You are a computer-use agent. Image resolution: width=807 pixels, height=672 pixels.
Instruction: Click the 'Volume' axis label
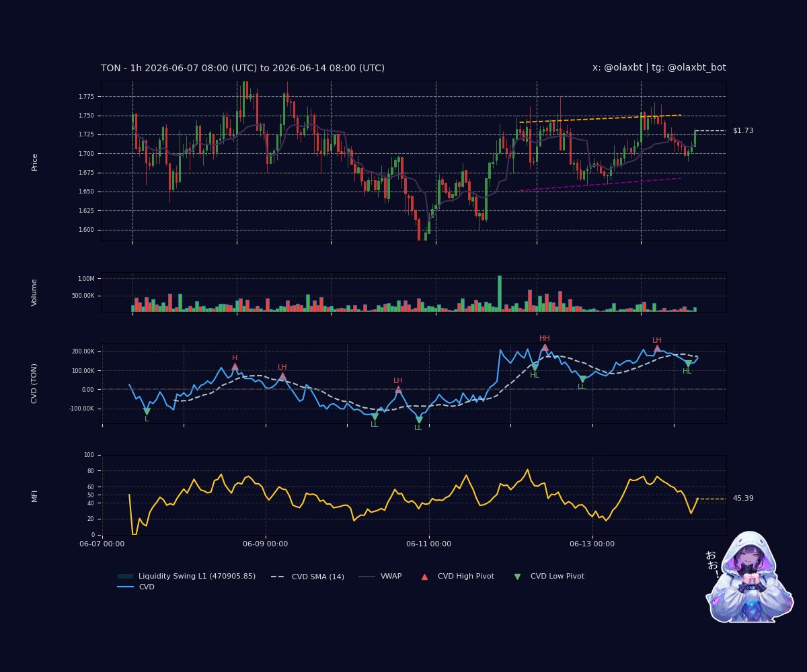click(35, 293)
